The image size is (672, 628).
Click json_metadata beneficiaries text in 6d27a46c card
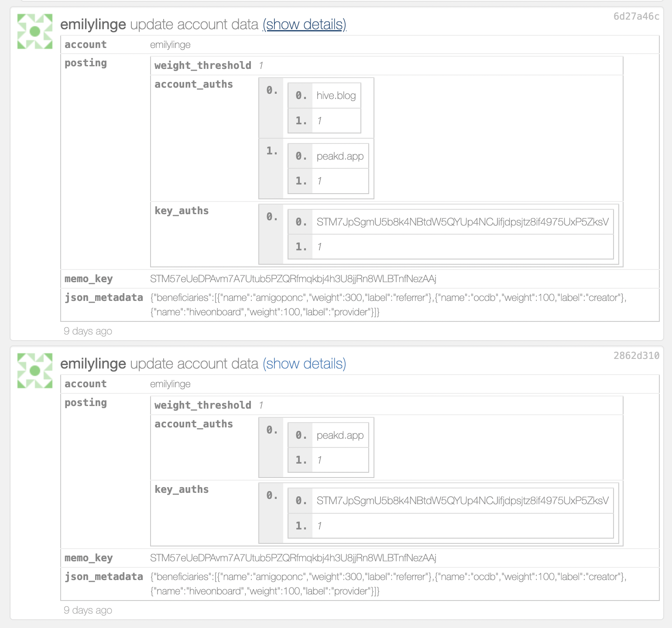point(388,305)
